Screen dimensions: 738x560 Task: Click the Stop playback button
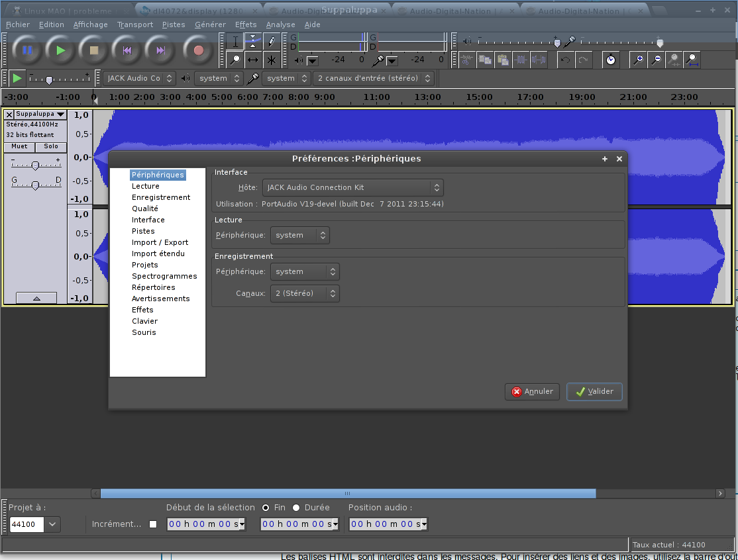point(94,50)
